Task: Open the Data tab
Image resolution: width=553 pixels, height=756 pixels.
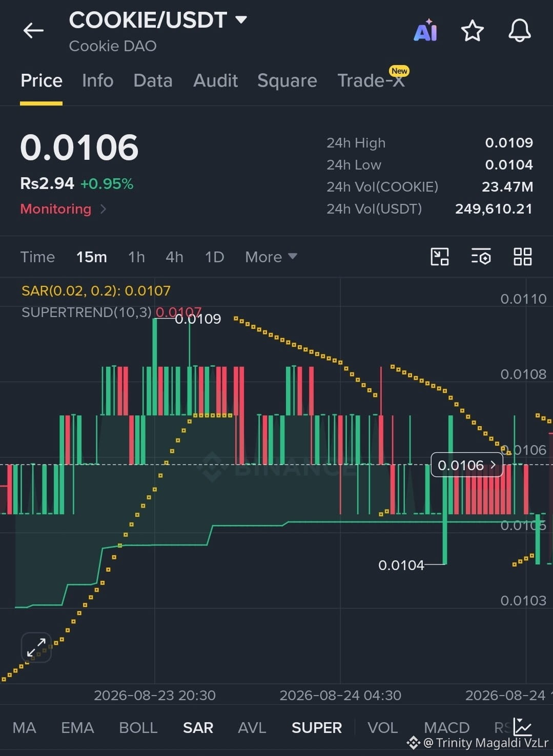Action: (x=153, y=81)
